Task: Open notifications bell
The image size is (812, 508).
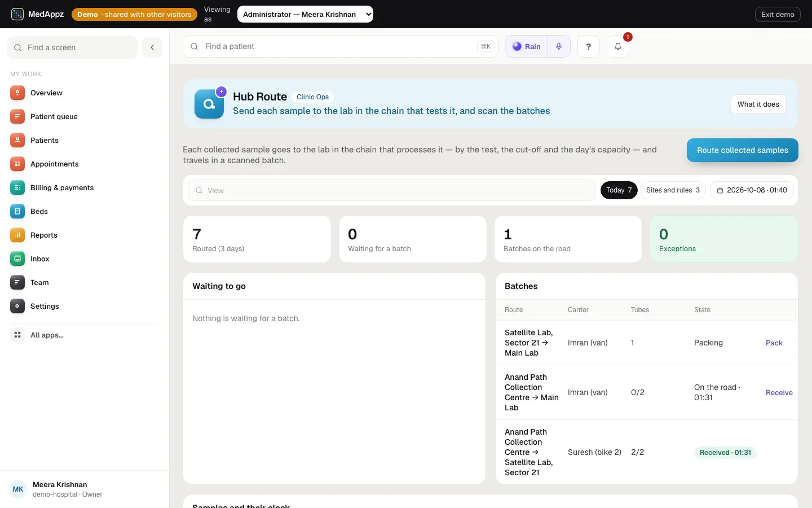Action: click(618, 46)
